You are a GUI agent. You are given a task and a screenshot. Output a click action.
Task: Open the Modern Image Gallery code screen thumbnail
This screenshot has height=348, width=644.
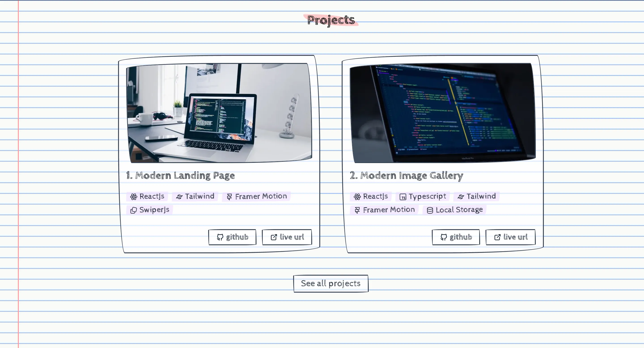pos(443,113)
